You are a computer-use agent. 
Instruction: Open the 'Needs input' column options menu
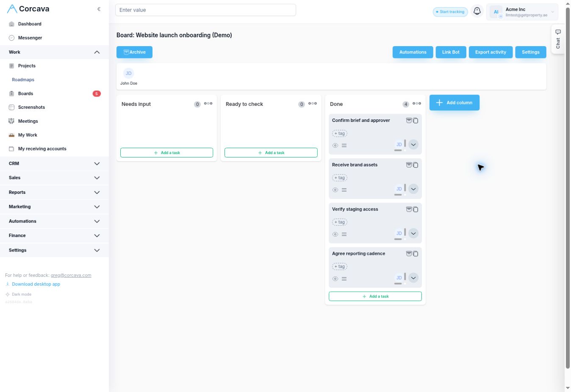208,104
